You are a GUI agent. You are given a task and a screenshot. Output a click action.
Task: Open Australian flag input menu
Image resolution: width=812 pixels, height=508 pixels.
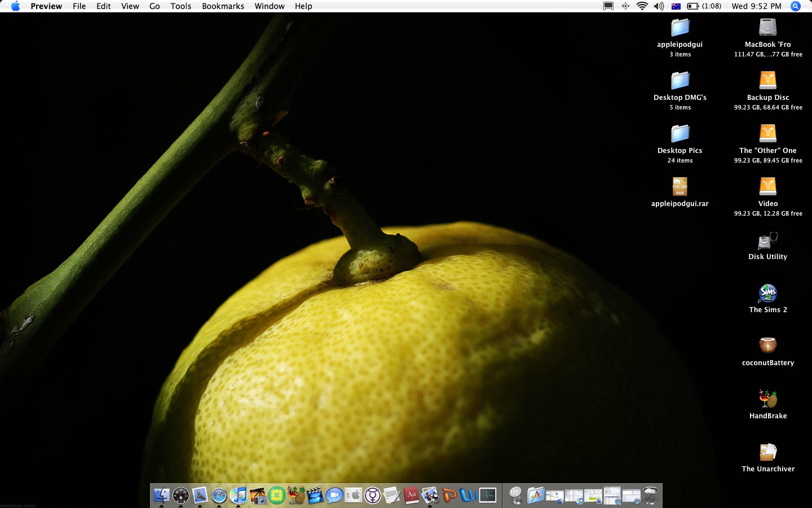676,6
